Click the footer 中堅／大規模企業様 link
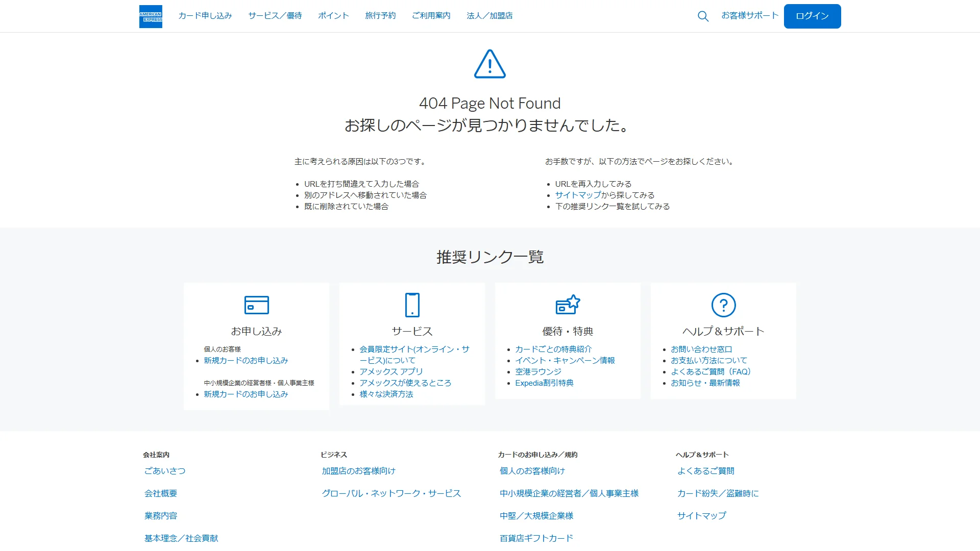The image size is (980, 551). (x=536, y=516)
